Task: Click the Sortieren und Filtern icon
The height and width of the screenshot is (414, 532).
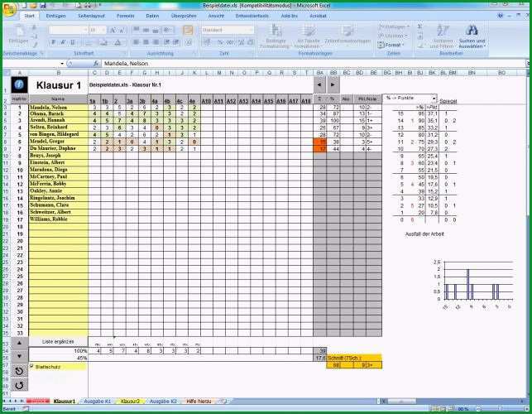Action: tap(443, 31)
